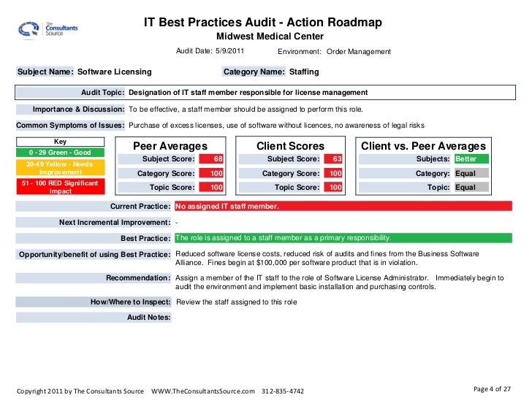
Task: Click the "Recommendation:" label
Action: [94, 278]
